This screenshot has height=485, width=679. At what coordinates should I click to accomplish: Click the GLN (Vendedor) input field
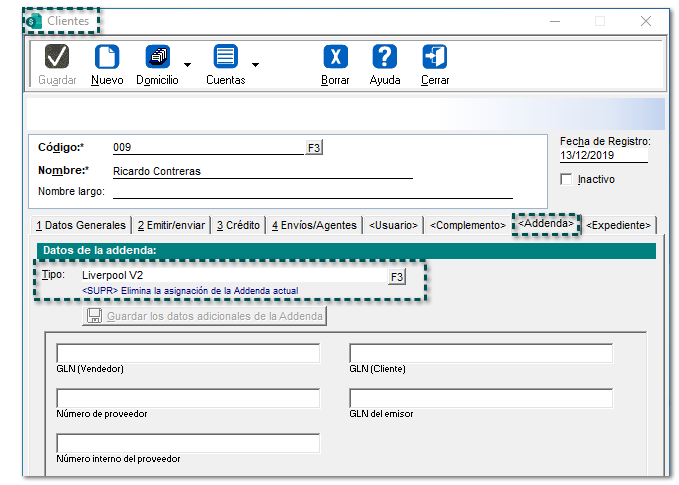coord(188,353)
